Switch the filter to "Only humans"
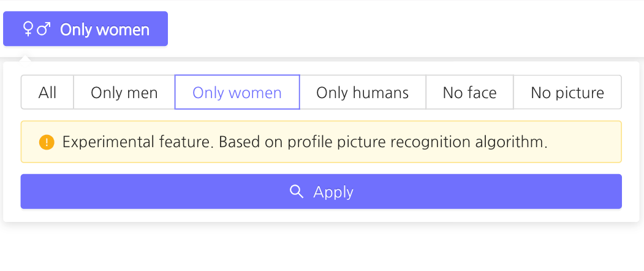 click(362, 93)
